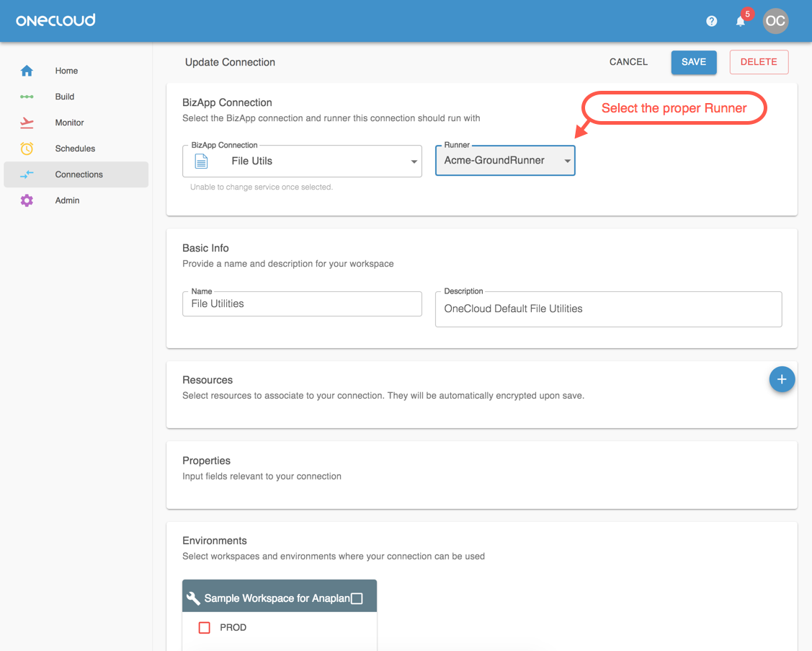Viewport: 812px width, 651px height.
Task: Click the Properties section title
Action: (x=206, y=460)
